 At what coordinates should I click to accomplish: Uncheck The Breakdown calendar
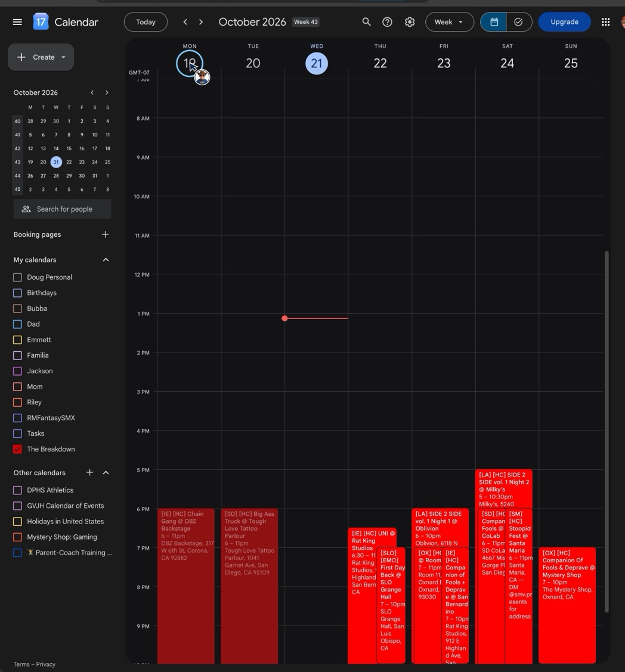[17, 449]
